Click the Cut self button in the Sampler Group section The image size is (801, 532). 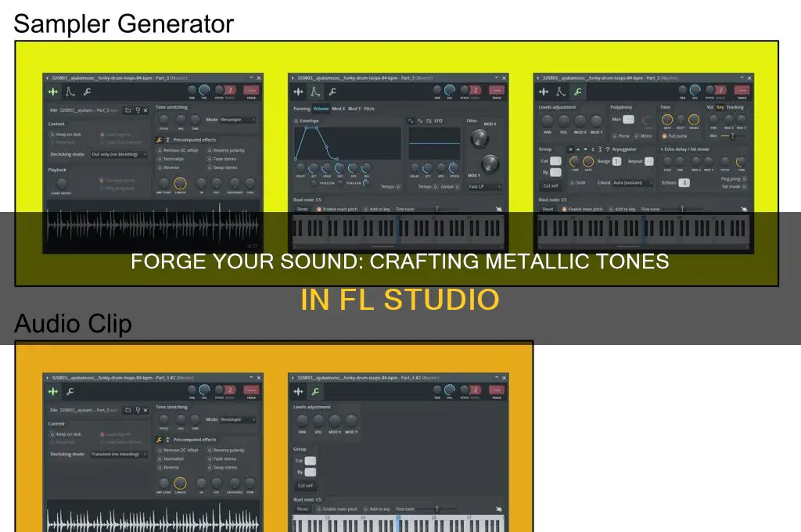pyautogui.click(x=551, y=186)
